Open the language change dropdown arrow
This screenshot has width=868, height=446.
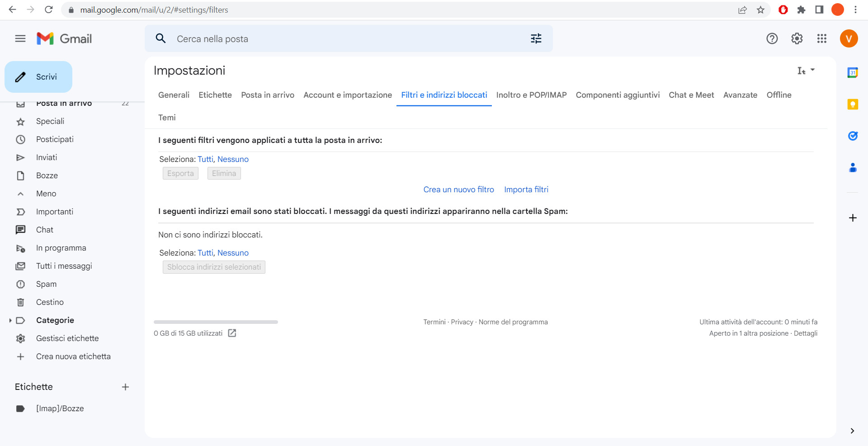click(x=812, y=71)
